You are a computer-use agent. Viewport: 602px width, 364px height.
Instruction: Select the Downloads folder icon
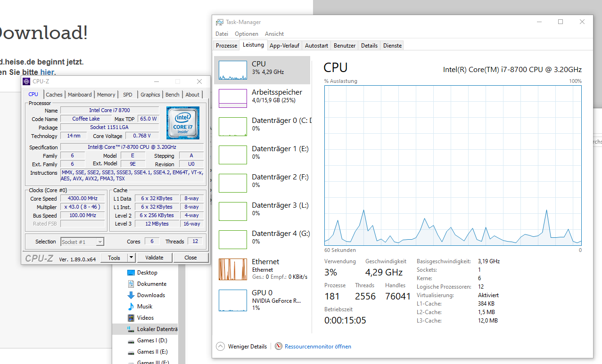[x=131, y=295]
